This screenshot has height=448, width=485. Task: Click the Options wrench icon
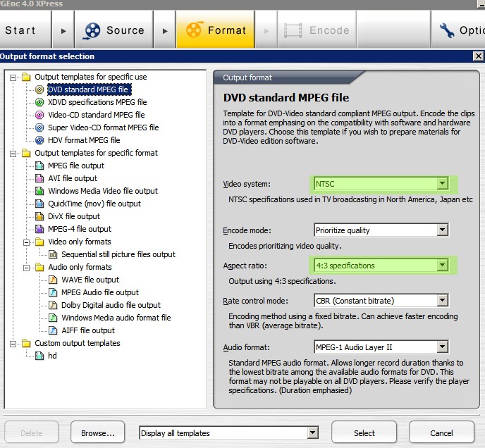click(x=447, y=30)
